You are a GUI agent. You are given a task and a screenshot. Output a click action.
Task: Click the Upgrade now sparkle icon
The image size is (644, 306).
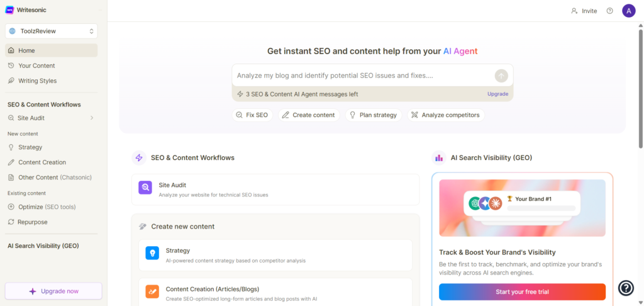click(33, 291)
